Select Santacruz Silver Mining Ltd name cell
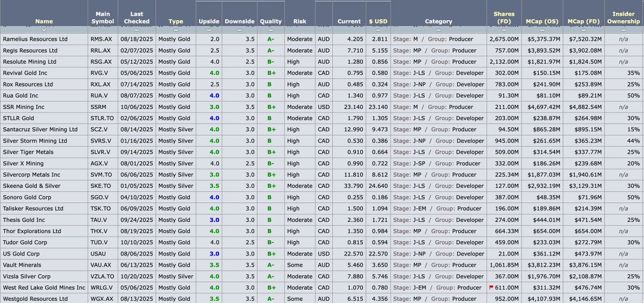Screen dimensions: 644x303 pyautogui.click(x=40, y=130)
